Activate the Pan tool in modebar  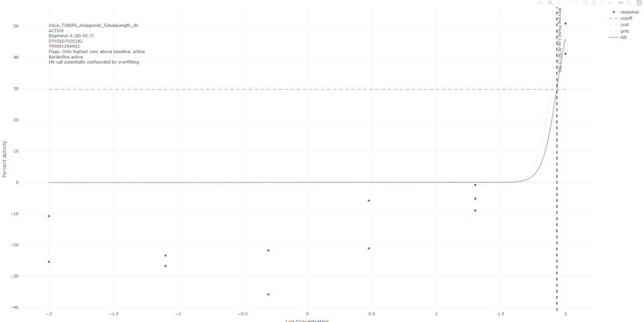coord(558,3)
